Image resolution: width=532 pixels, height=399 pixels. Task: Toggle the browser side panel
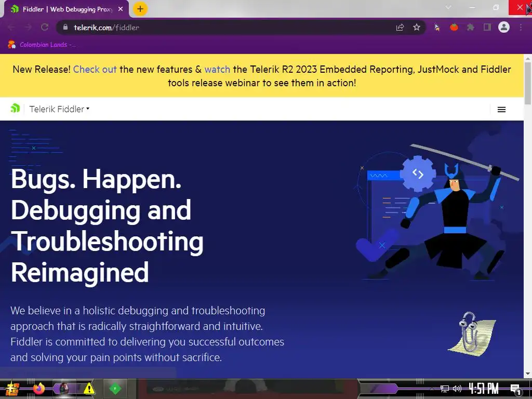(x=487, y=27)
